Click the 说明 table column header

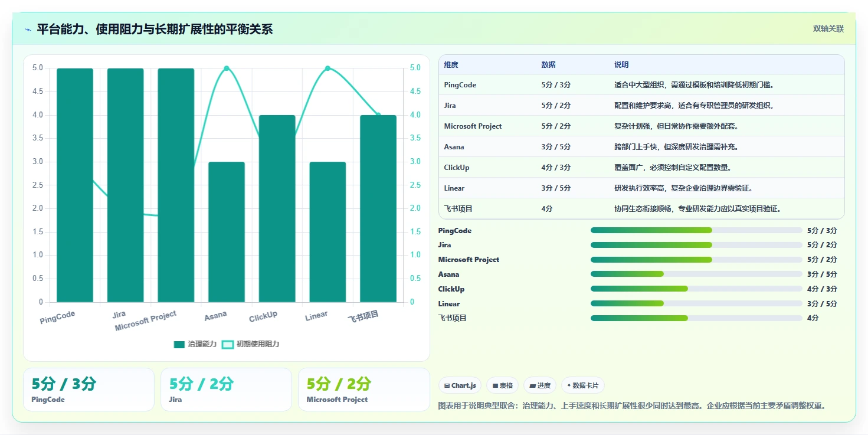tap(621, 65)
